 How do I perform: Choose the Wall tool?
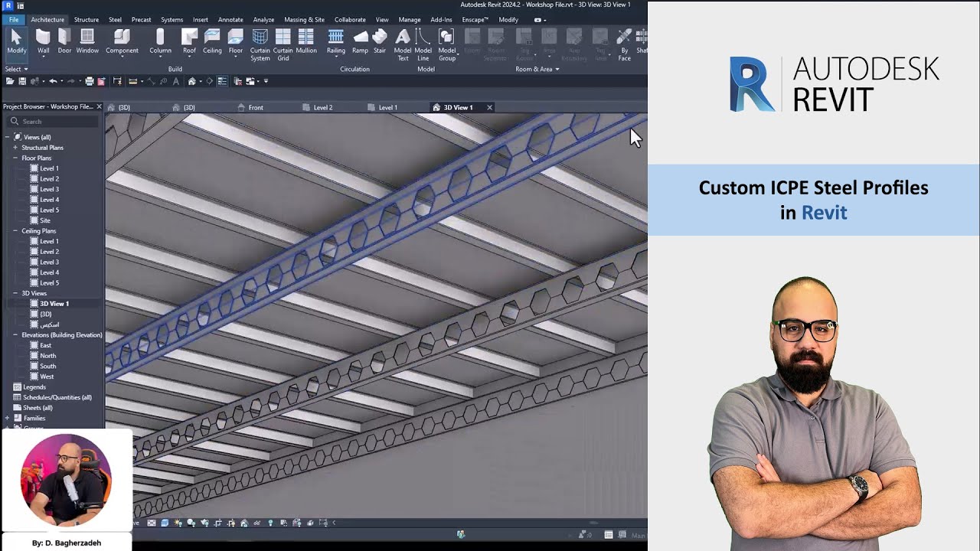point(44,41)
